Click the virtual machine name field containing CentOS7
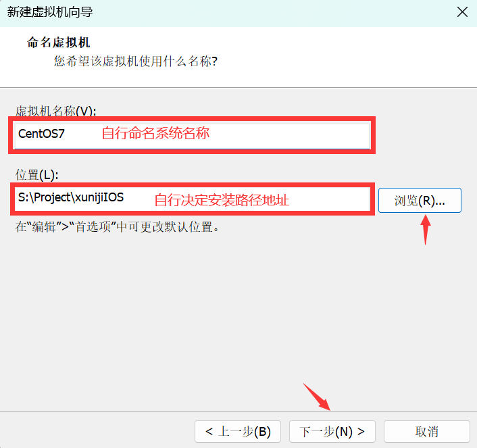The image size is (477, 448). [192, 135]
